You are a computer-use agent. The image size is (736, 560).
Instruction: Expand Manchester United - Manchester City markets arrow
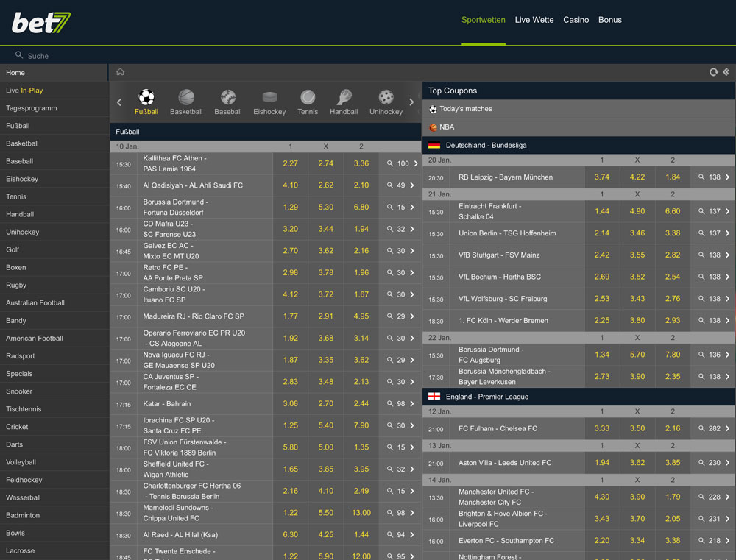pos(728,497)
